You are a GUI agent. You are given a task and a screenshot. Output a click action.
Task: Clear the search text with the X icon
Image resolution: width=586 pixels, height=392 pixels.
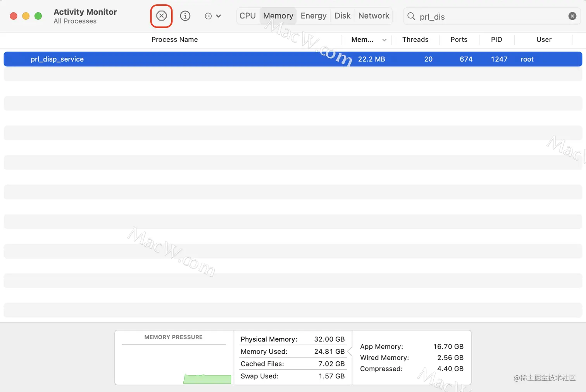(572, 16)
